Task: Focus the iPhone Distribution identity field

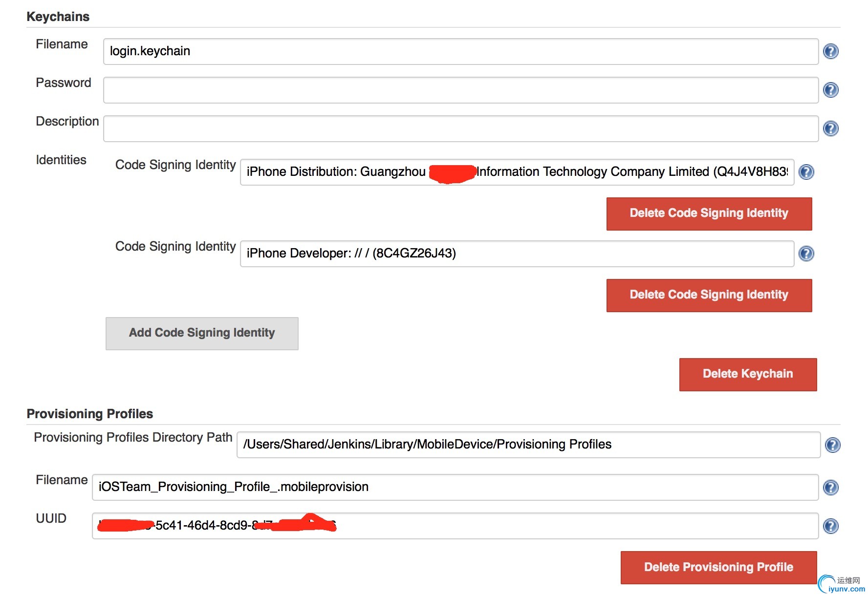Action: (x=517, y=172)
